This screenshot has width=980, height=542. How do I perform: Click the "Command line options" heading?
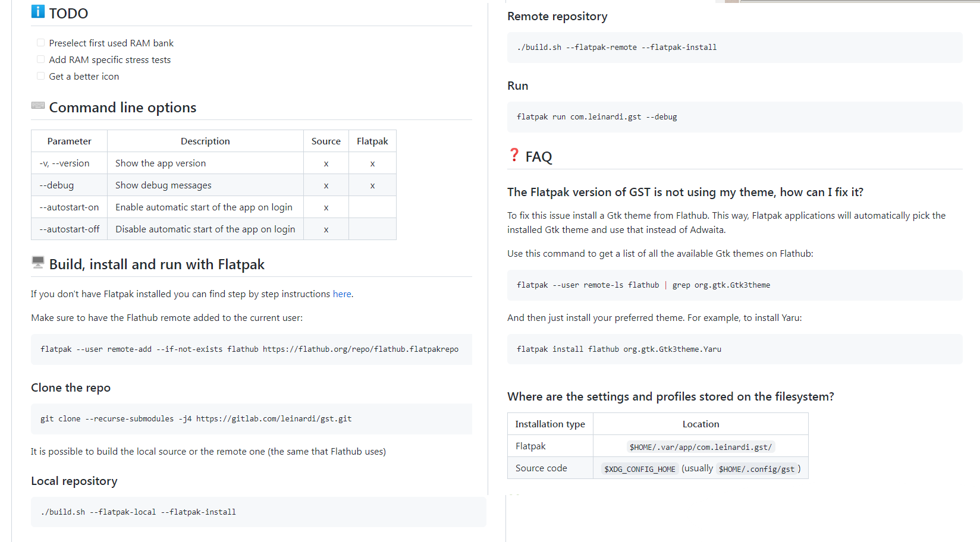122,108
